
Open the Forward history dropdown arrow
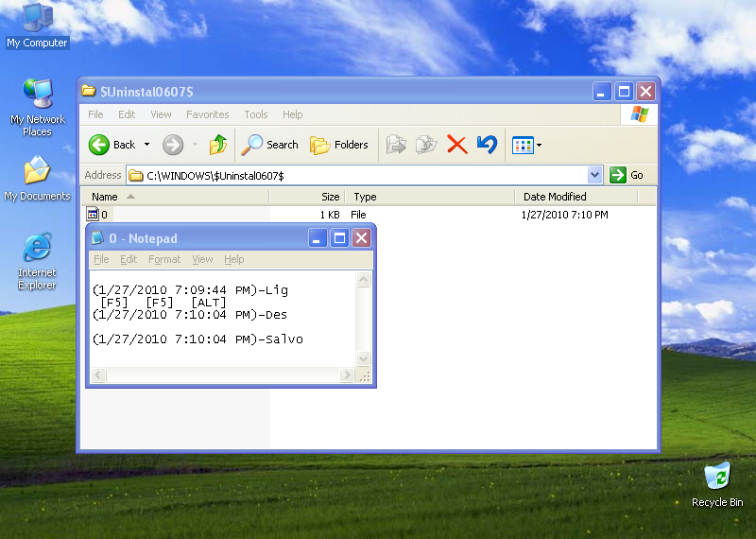196,145
